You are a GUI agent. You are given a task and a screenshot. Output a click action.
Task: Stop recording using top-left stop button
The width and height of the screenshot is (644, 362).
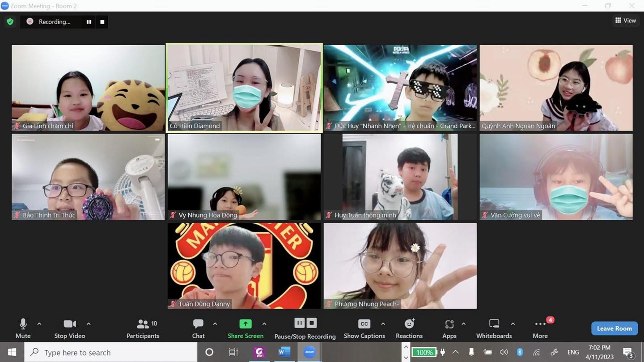click(x=102, y=22)
